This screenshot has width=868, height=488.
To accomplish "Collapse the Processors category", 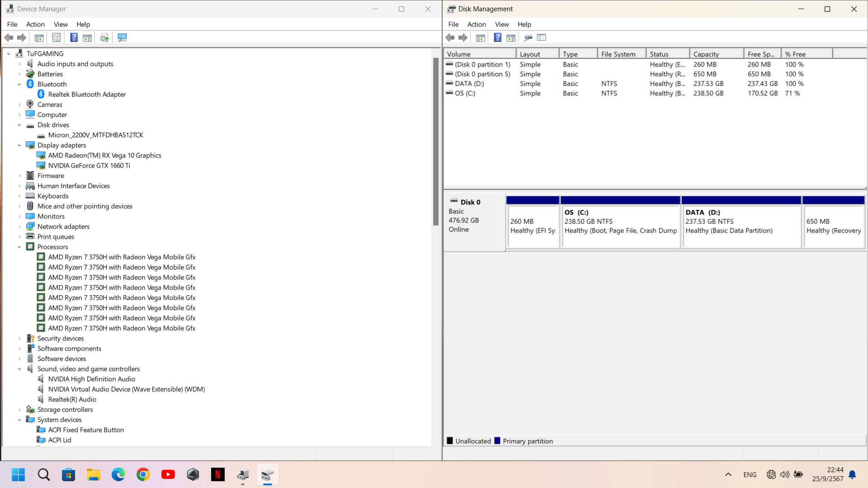I will 19,247.
